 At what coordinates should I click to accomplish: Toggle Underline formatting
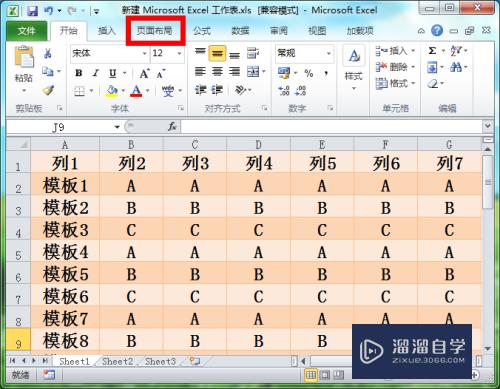(113, 73)
